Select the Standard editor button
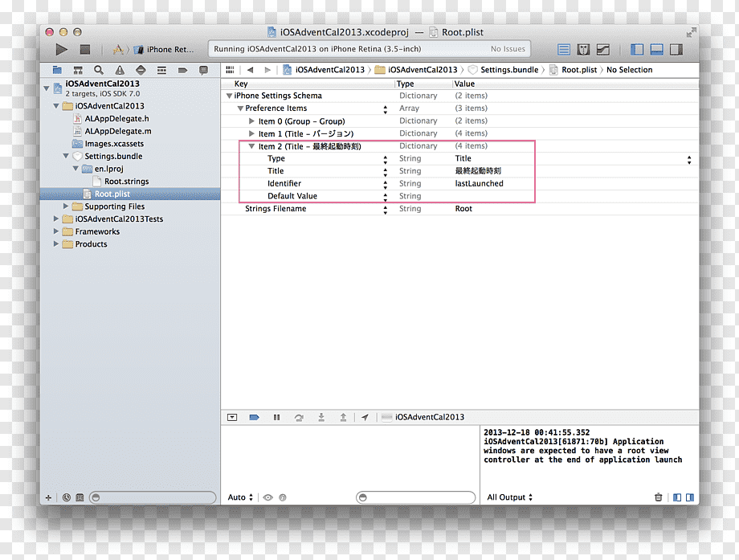This screenshot has height=560, width=739. [564, 50]
